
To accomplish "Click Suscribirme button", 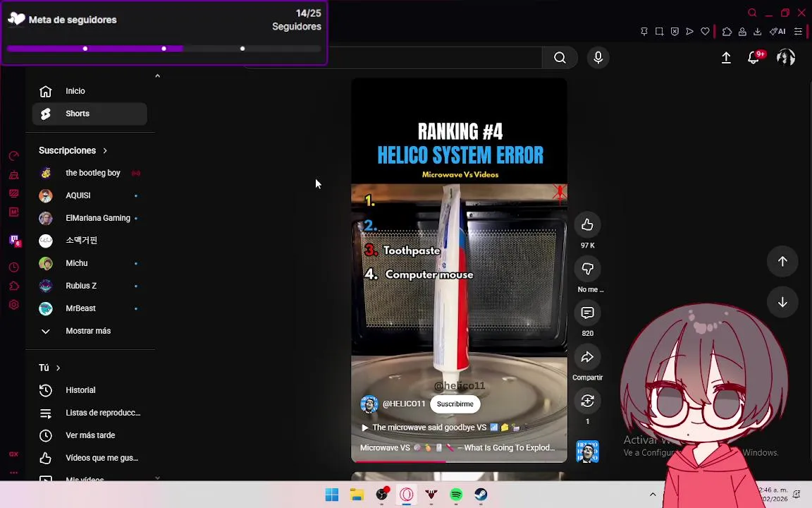I will coord(455,404).
